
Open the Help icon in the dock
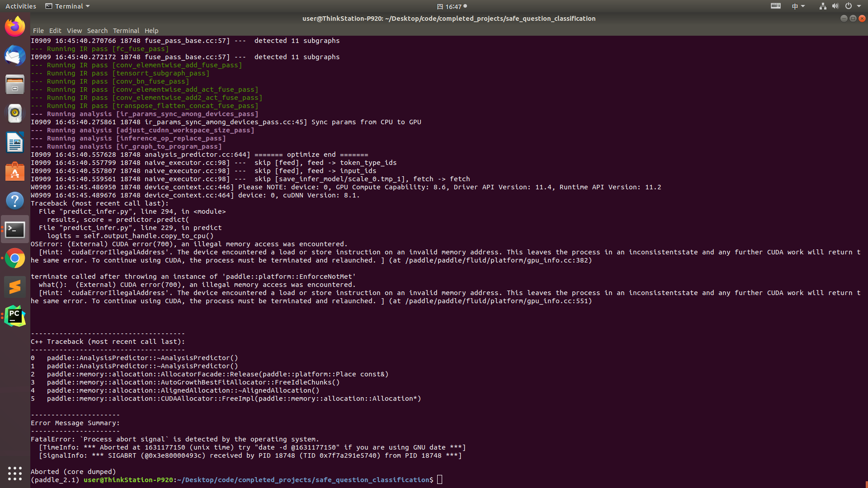(15, 201)
